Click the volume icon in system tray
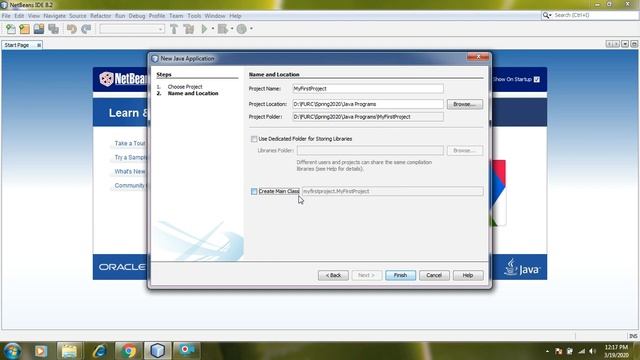 pos(593,351)
